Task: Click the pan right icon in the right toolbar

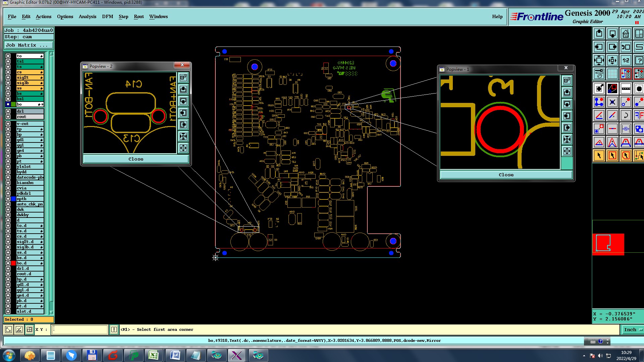Action: click(612, 47)
